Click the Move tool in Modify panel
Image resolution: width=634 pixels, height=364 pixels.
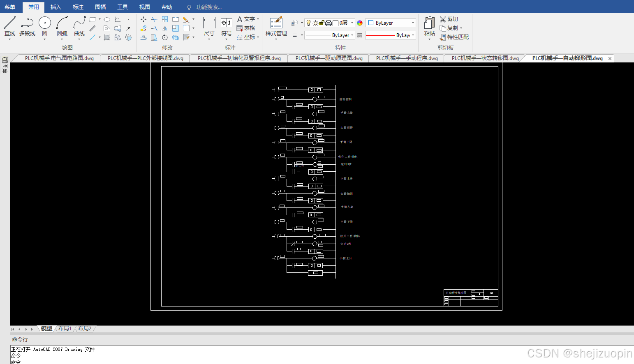point(143,19)
